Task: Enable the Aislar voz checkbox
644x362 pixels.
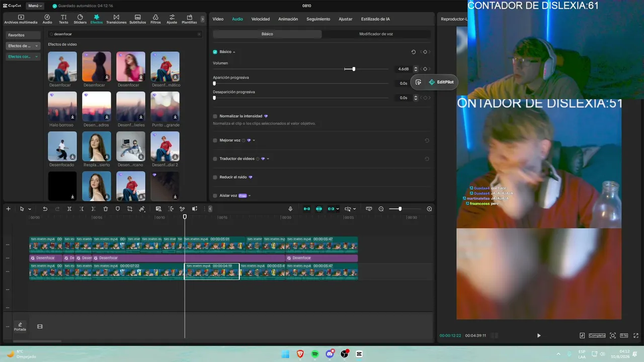Action: [x=215, y=196]
